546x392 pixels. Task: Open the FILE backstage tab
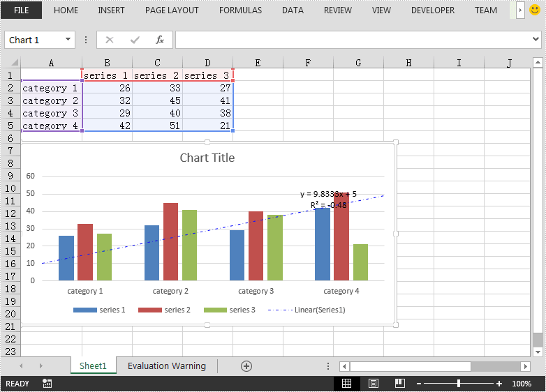(x=21, y=10)
